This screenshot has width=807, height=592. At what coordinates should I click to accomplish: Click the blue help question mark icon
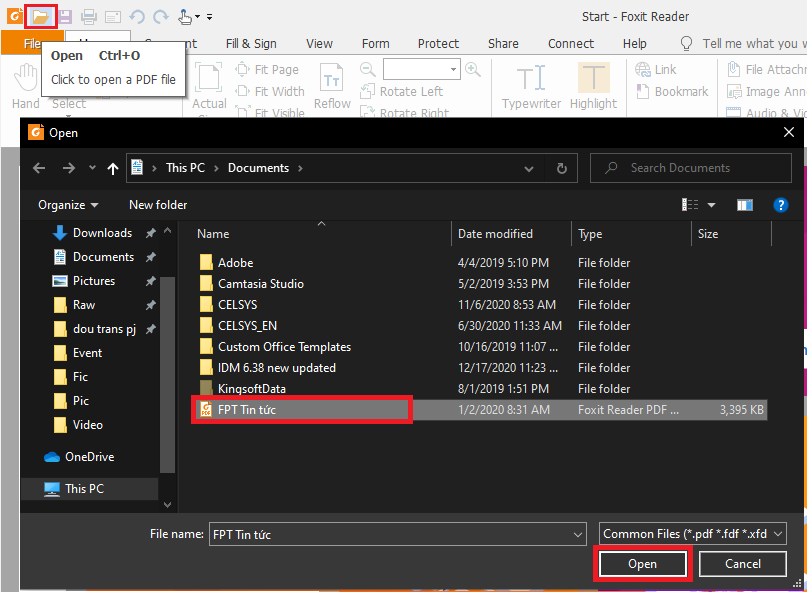click(781, 205)
